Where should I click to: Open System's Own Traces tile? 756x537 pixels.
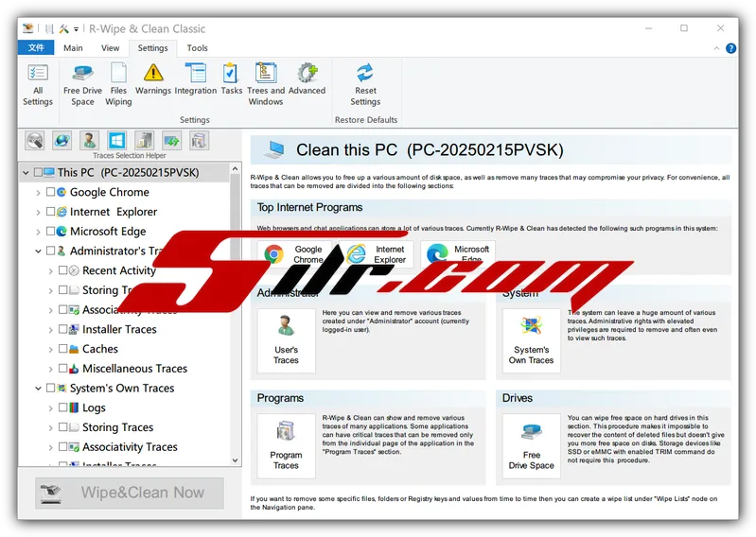531,340
